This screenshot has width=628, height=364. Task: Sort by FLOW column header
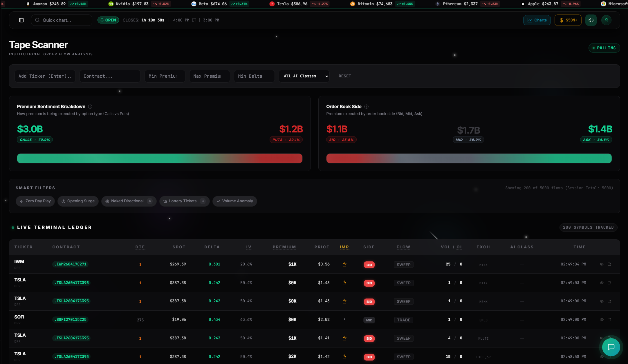click(403, 247)
